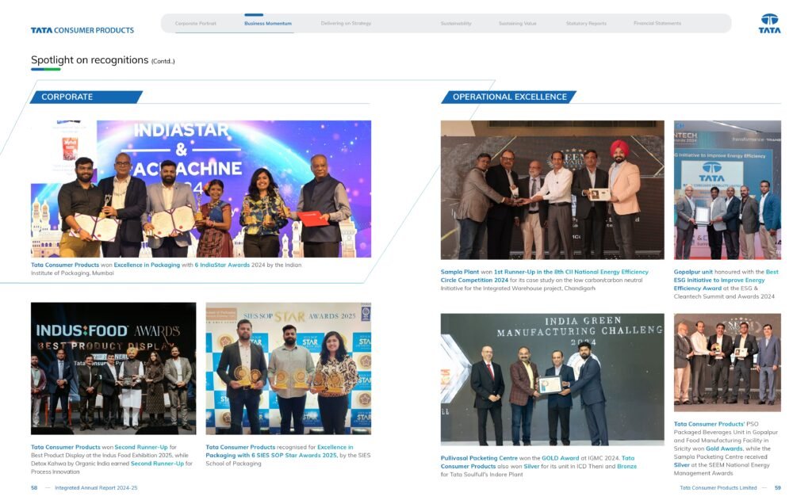Open the Sustainability tab

point(456,23)
